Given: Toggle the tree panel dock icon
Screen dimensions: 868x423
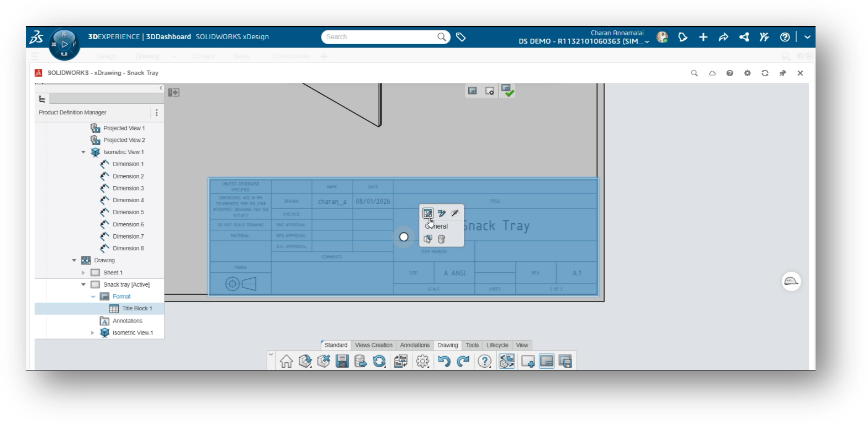Looking at the screenshot, I should [174, 92].
